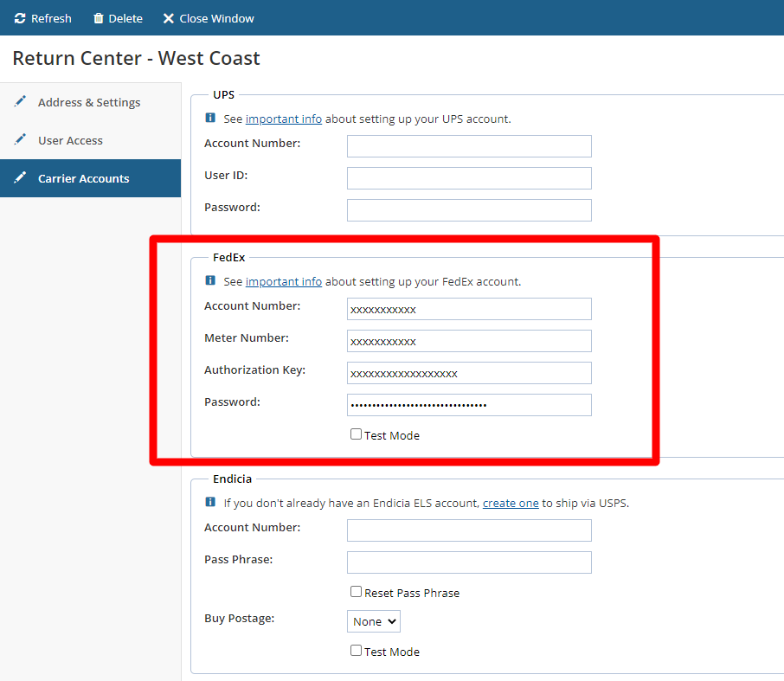Open the Carrier Accounts tab

pos(83,178)
